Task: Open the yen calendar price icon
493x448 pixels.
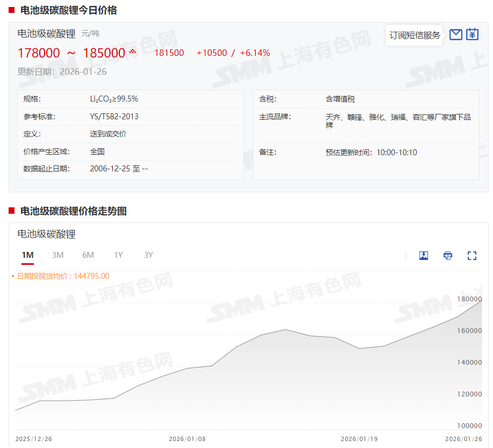Action: [x=472, y=35]
